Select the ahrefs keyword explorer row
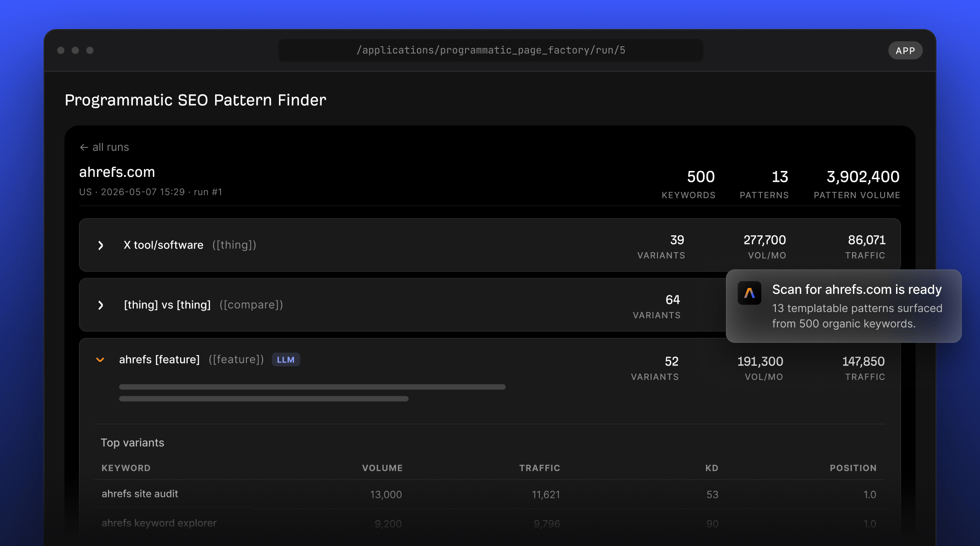 point(490,523)
